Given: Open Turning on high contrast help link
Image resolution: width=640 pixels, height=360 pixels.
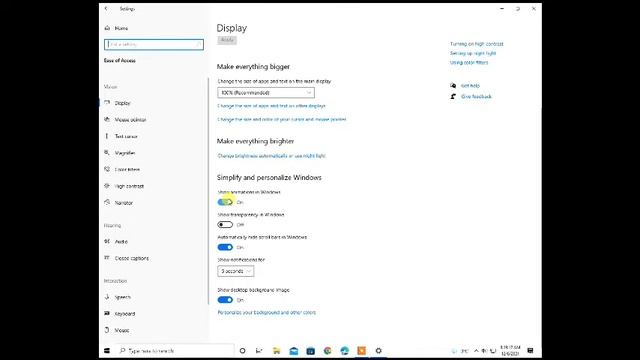Looking at the screenshot, I should click(477, 44).
